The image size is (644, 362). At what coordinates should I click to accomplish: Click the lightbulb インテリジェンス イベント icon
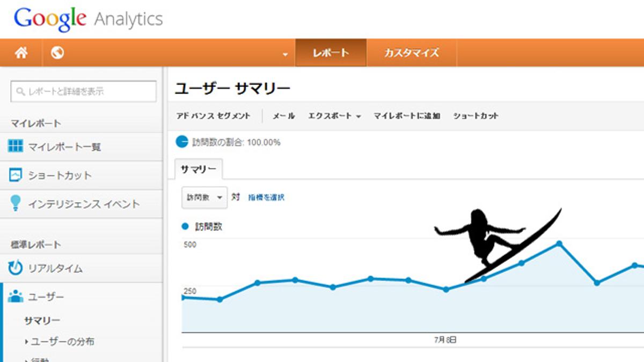16,203
